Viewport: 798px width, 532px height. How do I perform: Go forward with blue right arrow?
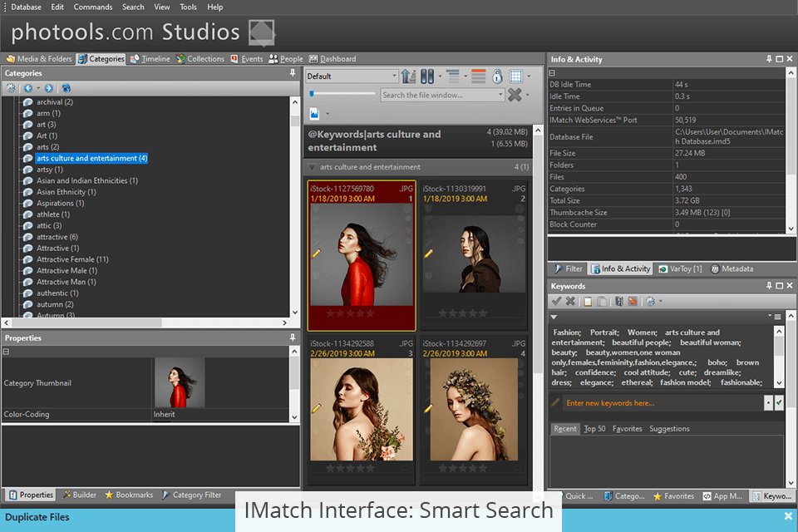tap(49, 88)
